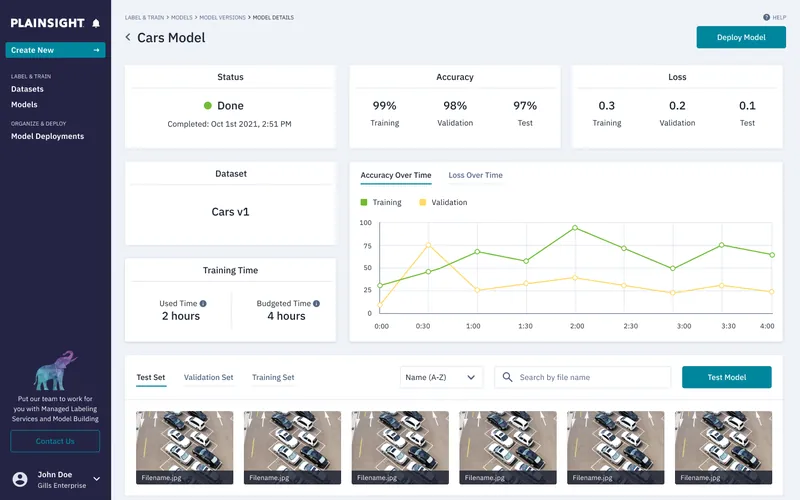Image resolution: width=800 pixels, height=500 pixels.
Task: Click the John Doe avatar icon
Action: point(20,480)
